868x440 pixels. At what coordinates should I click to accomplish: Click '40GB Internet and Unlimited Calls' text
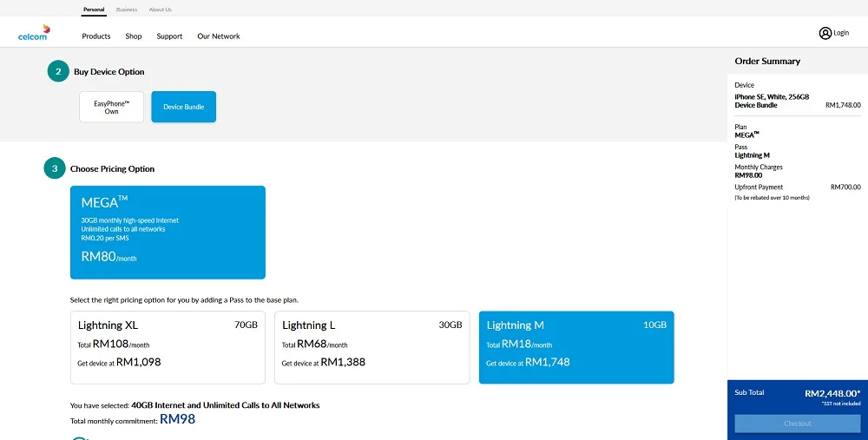click(226, 405)
